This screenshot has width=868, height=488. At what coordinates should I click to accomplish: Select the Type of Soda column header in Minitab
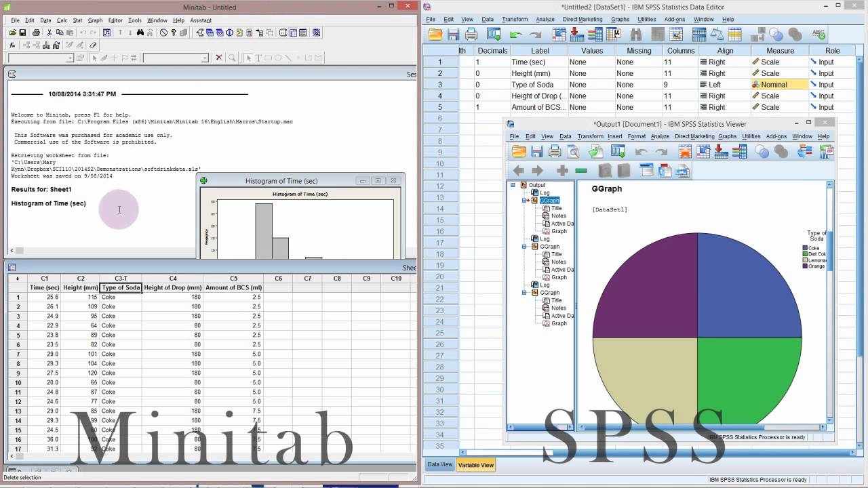119,287
